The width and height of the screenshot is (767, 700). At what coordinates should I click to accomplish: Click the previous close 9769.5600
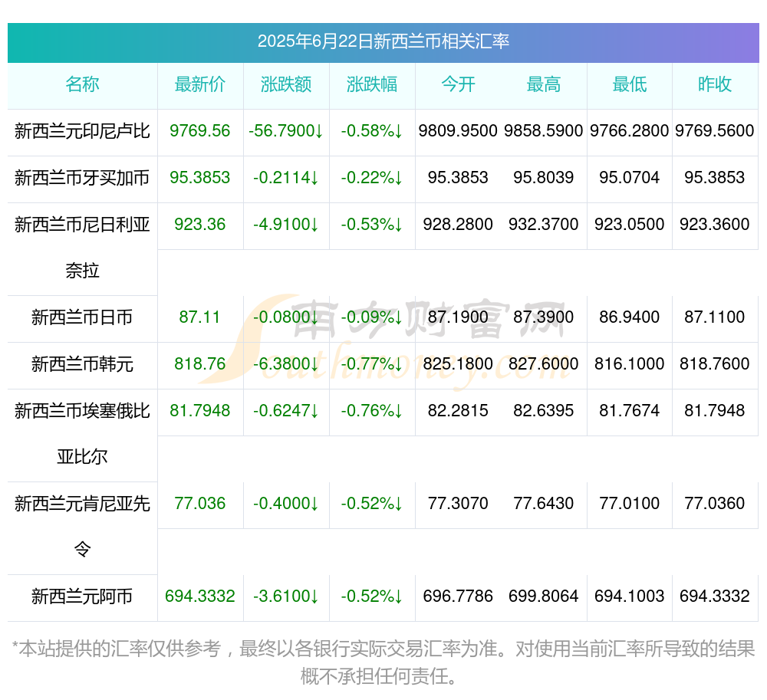pyautogui.click(x=715, y=131)
